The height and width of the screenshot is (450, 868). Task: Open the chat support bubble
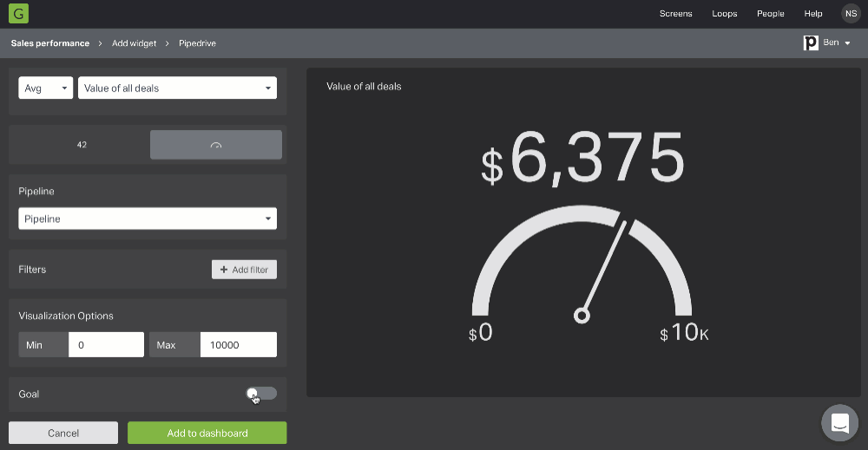tap(839, 423)
